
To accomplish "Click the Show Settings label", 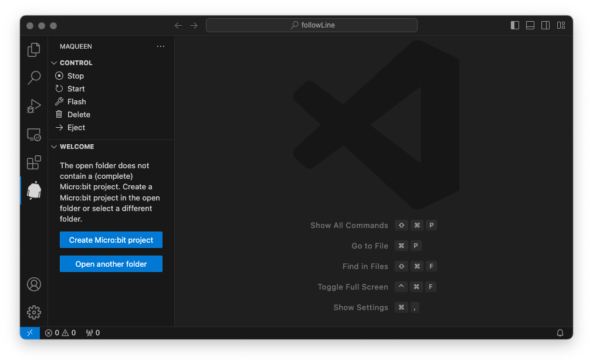I will click(x=361, y=307).
